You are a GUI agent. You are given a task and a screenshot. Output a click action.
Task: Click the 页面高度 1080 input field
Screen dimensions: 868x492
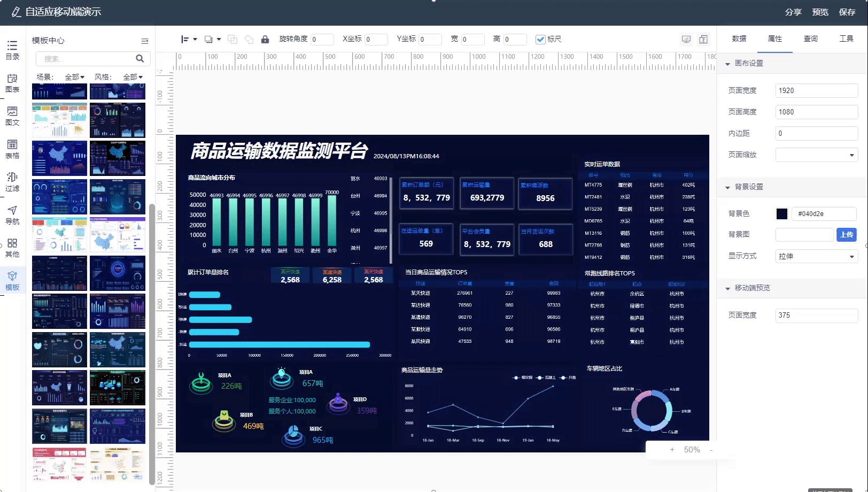pyautogui.click(x=817, y=112)
